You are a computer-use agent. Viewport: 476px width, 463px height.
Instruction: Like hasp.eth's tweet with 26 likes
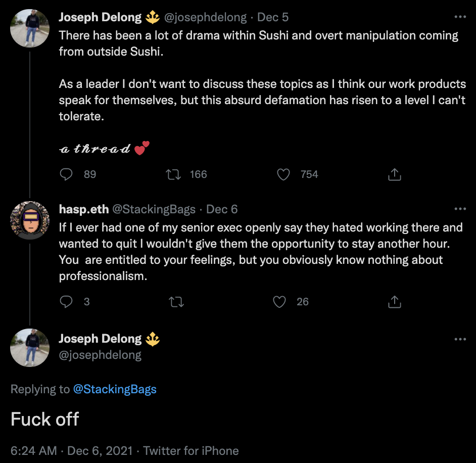coord(279,302)
